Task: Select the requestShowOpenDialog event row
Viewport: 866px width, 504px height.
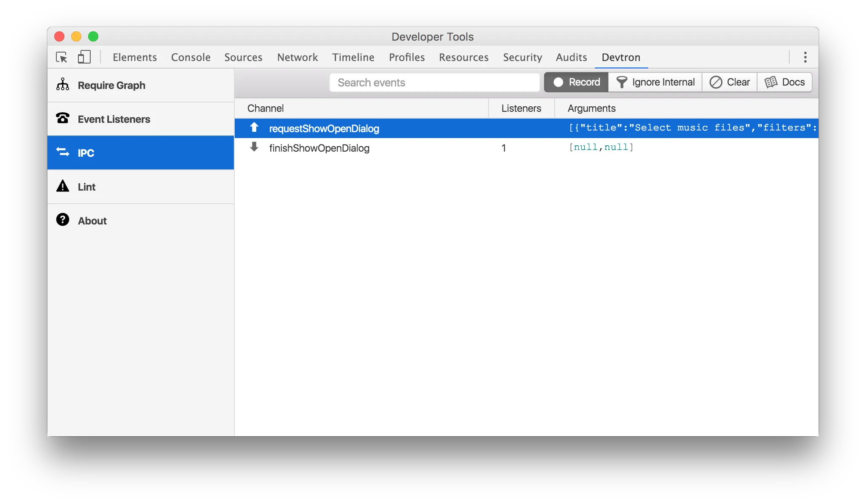Action: (324, 128)
